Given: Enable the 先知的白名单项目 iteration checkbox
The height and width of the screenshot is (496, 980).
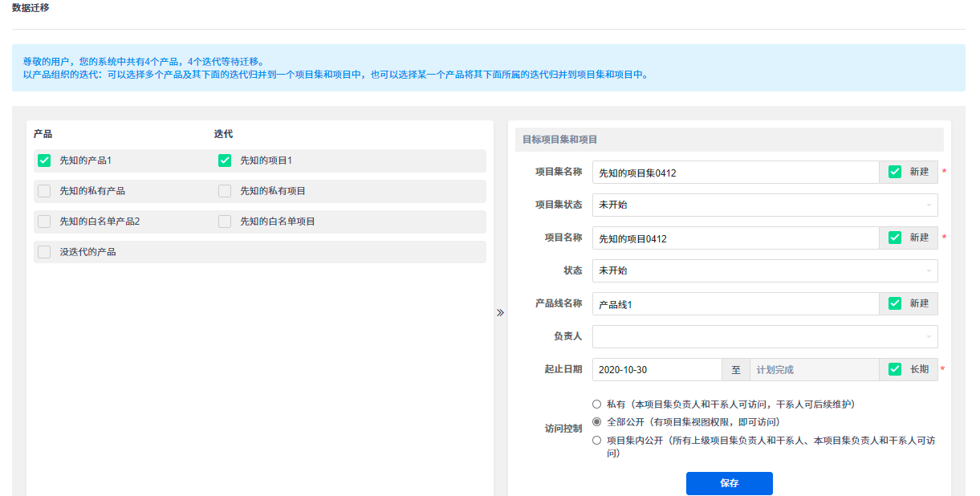Looking at the screenshot, I should click(225, 222).
